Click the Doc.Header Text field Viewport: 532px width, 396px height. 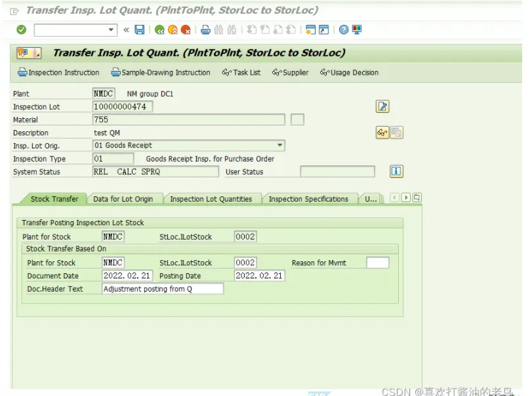click(163, 289)
